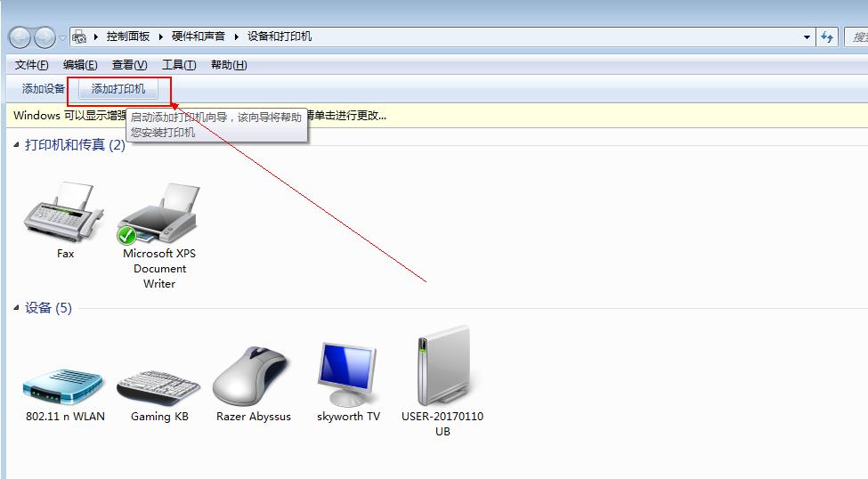Click the 添加设备 toolbar button

(x=44, y=89)
